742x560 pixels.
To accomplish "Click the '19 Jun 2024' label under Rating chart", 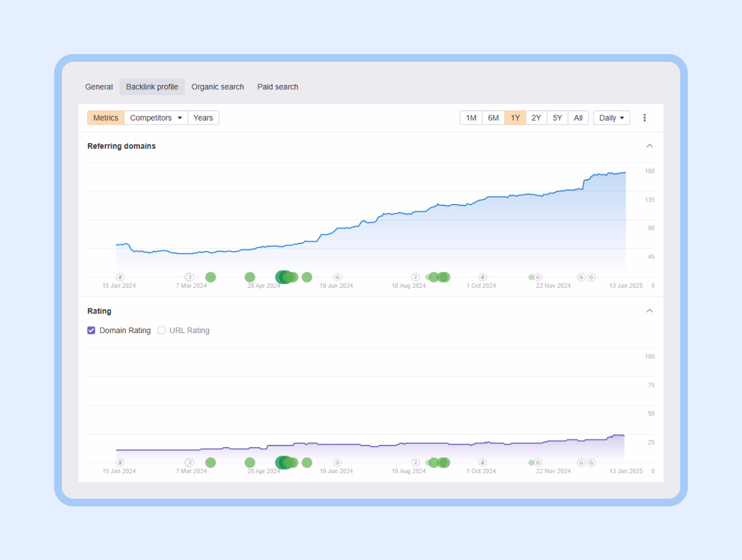I will [336, 471].
